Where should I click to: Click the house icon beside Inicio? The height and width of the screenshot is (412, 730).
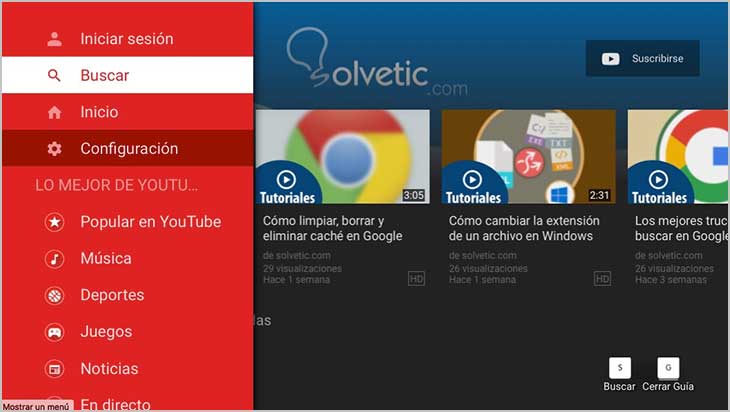(x=54, y=112)
